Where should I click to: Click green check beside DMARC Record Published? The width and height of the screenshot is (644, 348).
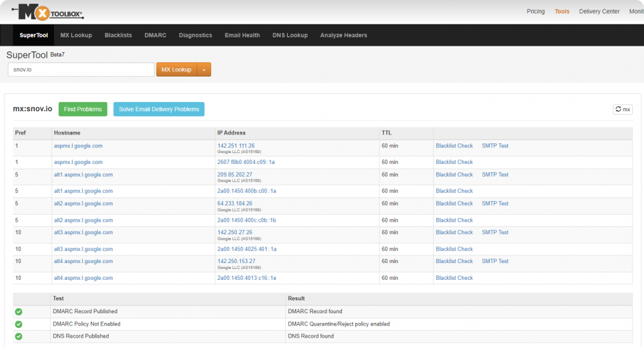(19, 312)
